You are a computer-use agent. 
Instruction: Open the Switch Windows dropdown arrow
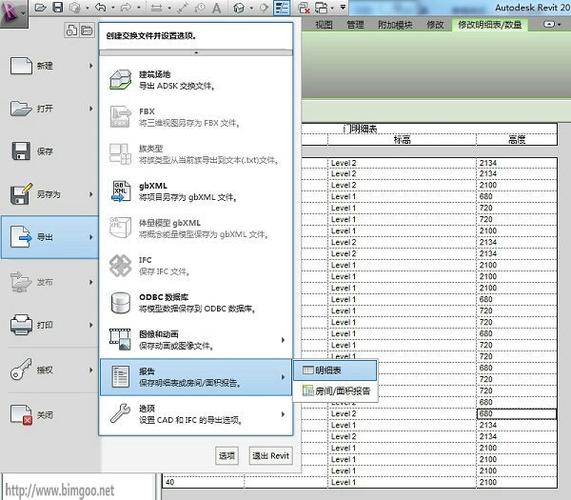pyautogui.click(x=332, y=8)
